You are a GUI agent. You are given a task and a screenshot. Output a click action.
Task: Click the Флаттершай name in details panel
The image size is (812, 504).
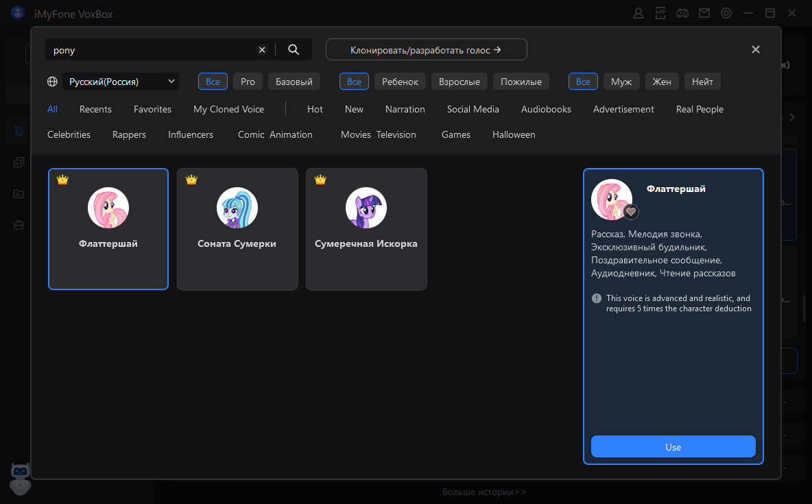point(676,189)
